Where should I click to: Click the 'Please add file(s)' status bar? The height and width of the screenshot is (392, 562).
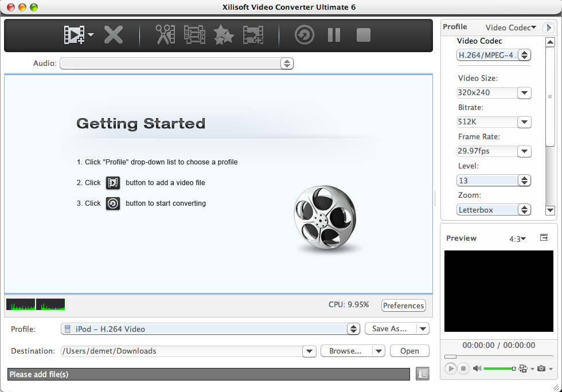point(209,374)
